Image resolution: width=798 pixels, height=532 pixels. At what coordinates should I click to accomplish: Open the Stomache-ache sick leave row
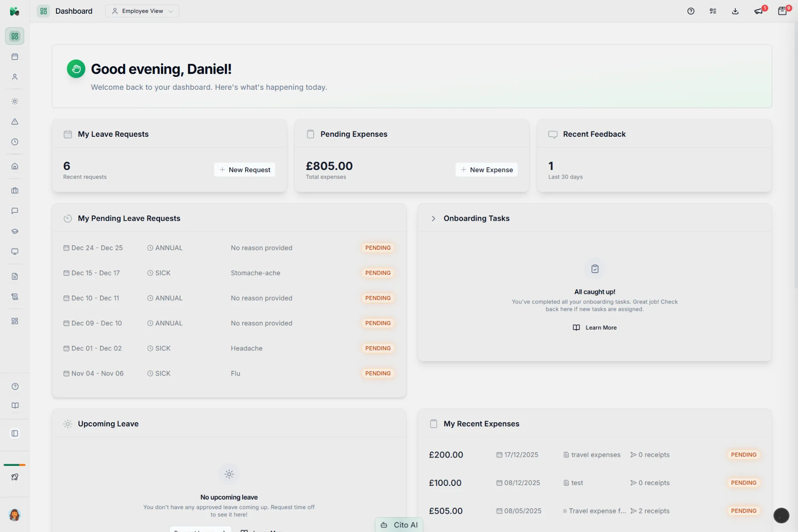(229, 273)
